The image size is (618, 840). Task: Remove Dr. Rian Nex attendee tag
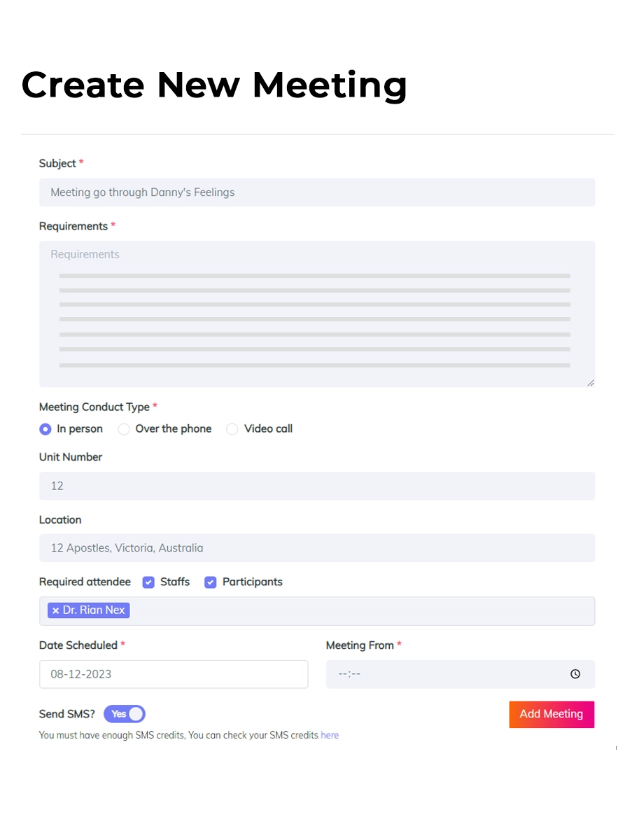point(55,610)
